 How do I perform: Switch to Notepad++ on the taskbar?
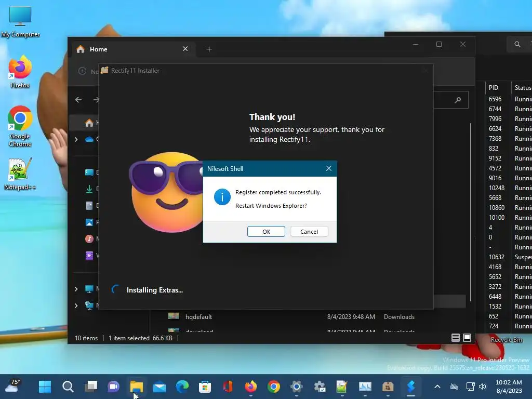tap(342, 387)
